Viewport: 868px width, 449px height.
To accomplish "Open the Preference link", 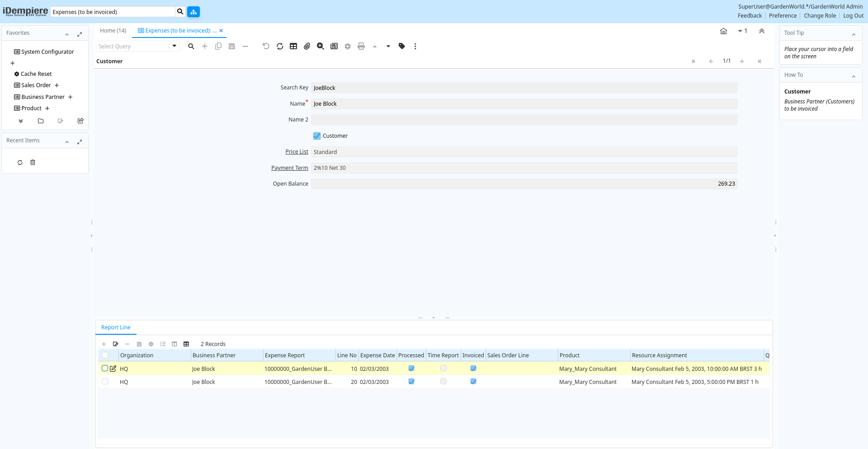I will (x=783, y=16).
